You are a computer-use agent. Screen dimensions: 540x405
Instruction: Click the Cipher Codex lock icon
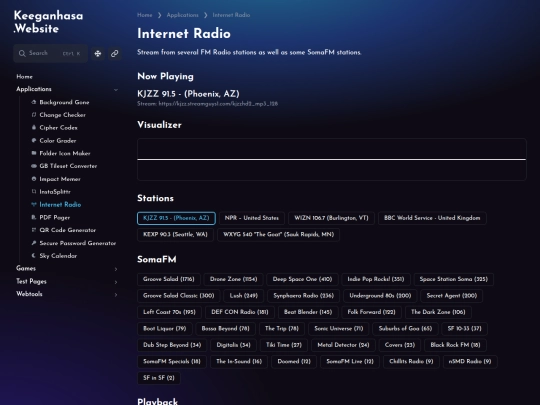(x=34, y=127)
